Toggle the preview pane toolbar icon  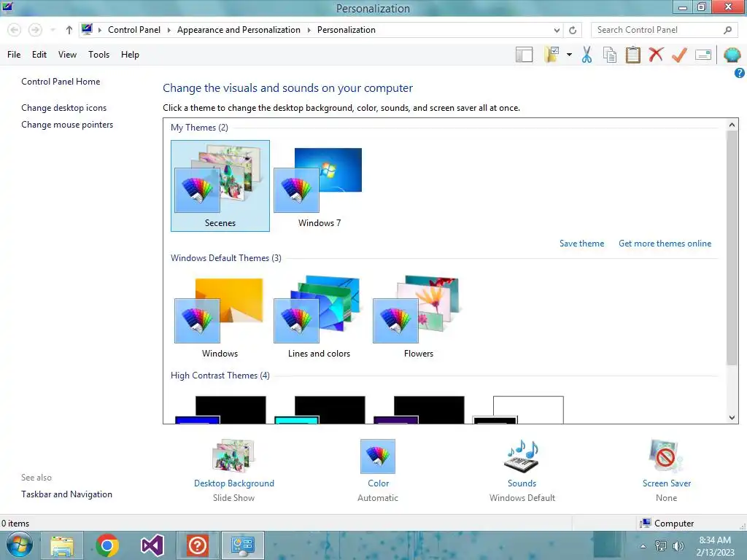click(524, 55)
